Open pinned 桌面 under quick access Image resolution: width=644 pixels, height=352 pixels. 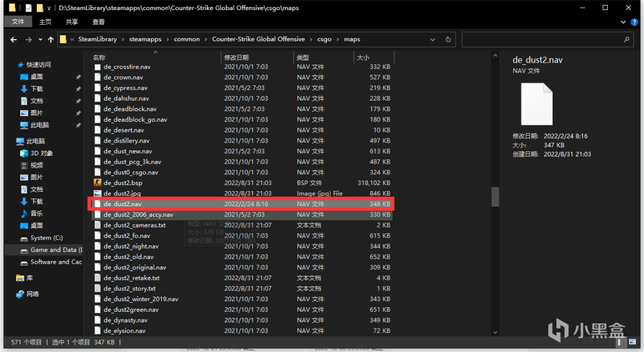click(x=36, y=77)
